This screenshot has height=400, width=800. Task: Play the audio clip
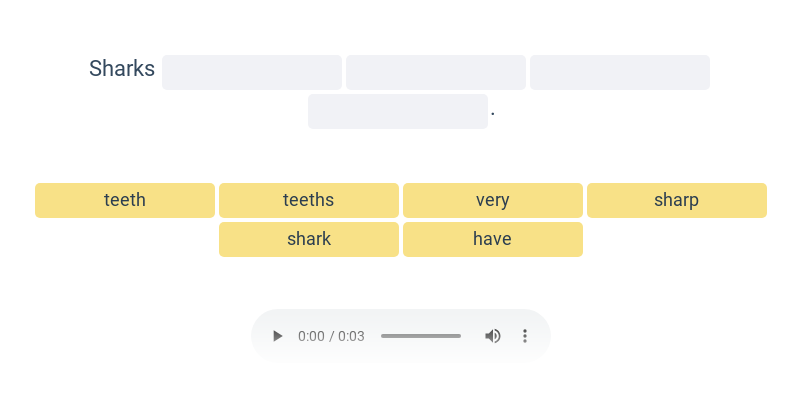click(x=277, y=336)
